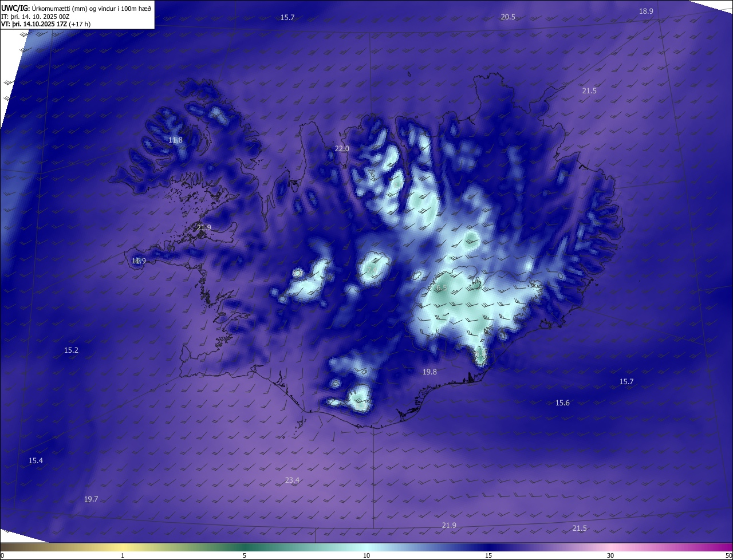Click the 19.8 value label
Screen dimensions: 733x560
tap(429, 372)
